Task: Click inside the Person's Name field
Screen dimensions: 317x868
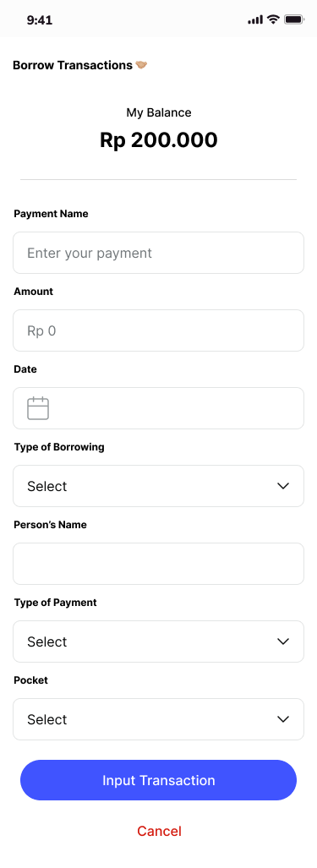Action: tap(159, 564)
